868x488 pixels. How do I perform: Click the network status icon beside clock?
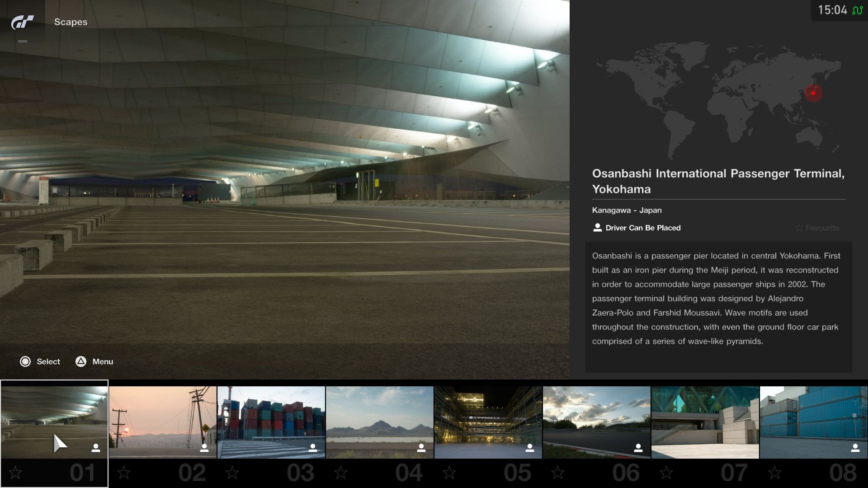click(857, 10)
